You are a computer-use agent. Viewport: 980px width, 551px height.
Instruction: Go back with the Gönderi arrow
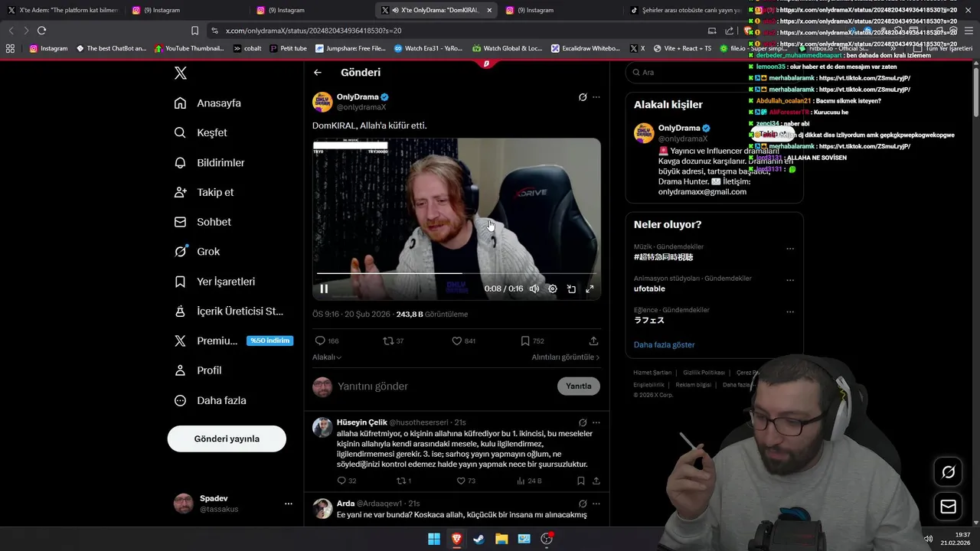318,73
